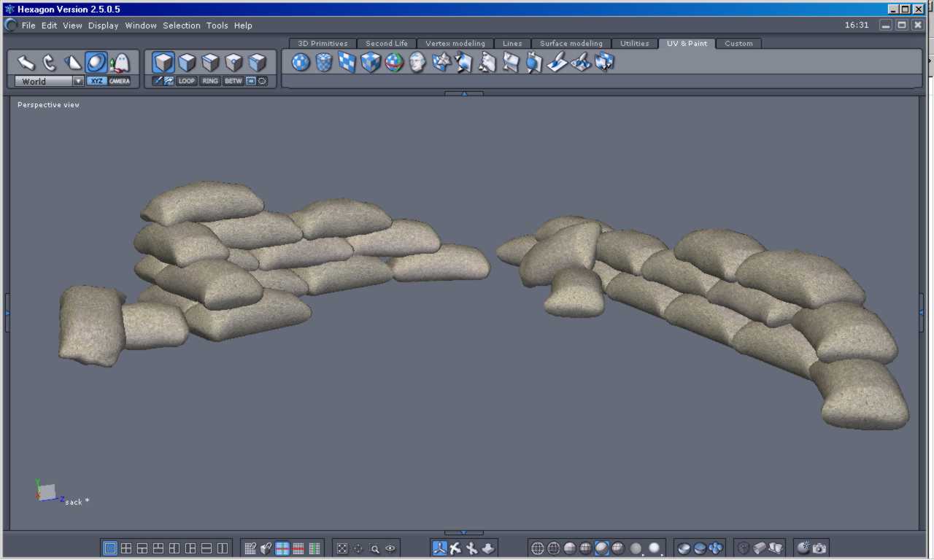The width and height of the screenshot is (934, 560).
Task: Activate the Universal manipulator sphere icon
Action: pyautogui.click(x=96, y=63)
